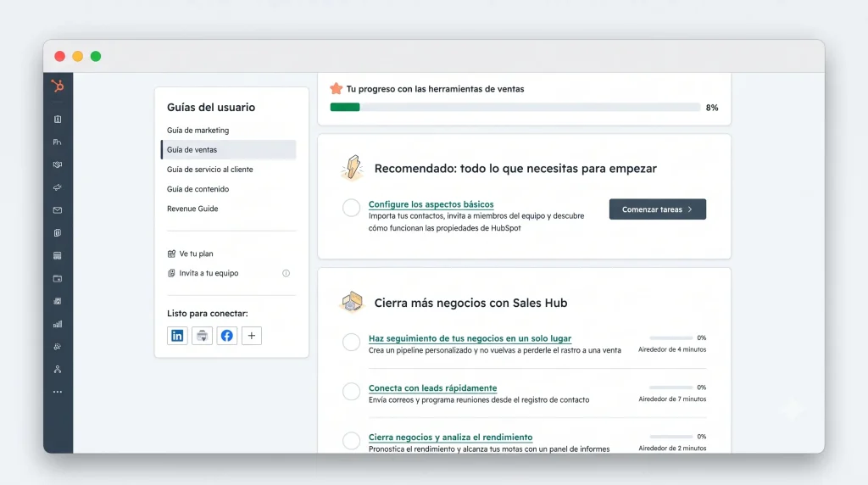Click green macOS zoom window button
868x485 pixels.
coord(96,57)
